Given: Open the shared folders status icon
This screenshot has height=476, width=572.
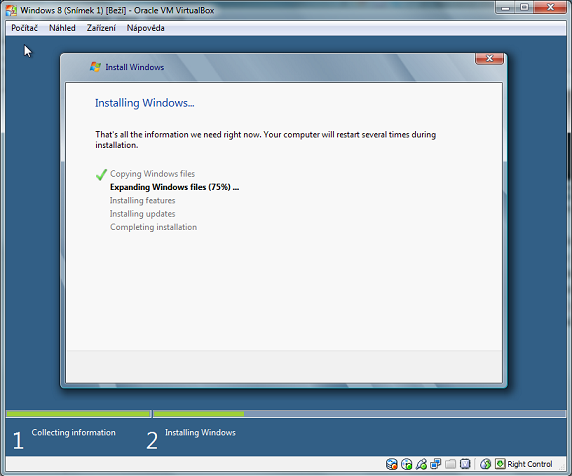Looking at the screenshot, I should pyautogui.click(x=451, y=464).
